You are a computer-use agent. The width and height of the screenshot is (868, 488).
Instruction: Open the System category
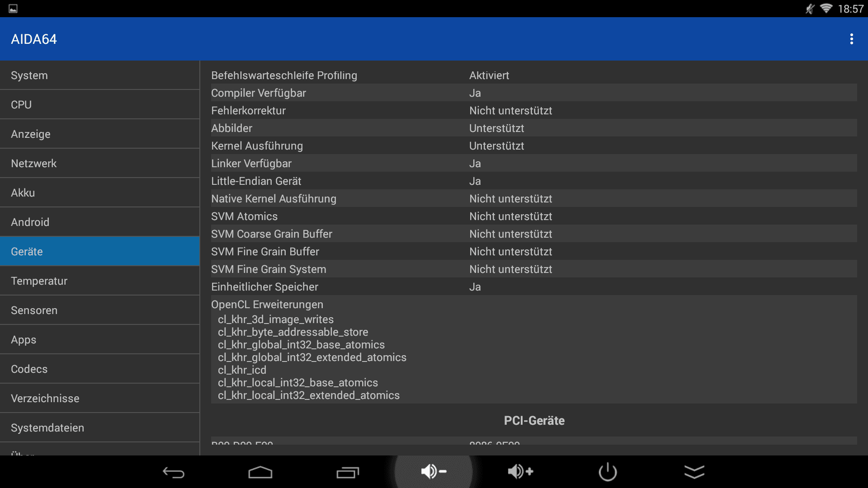[99, 75]
